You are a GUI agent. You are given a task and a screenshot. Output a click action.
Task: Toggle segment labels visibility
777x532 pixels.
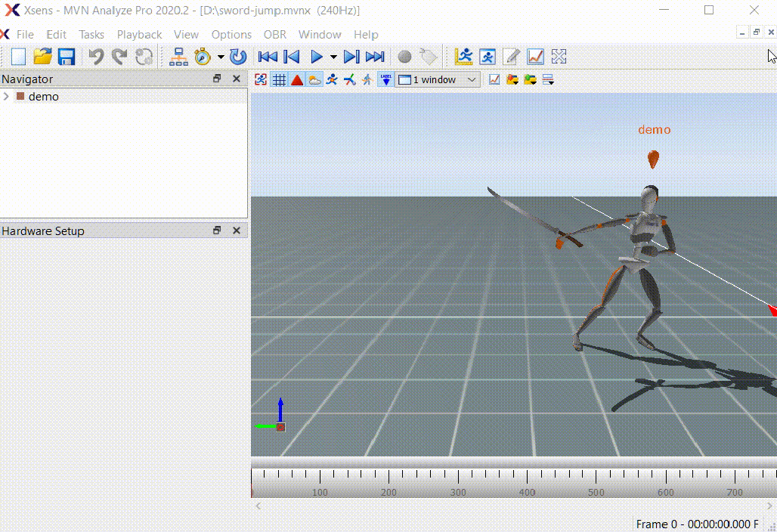tap(386, 79)
